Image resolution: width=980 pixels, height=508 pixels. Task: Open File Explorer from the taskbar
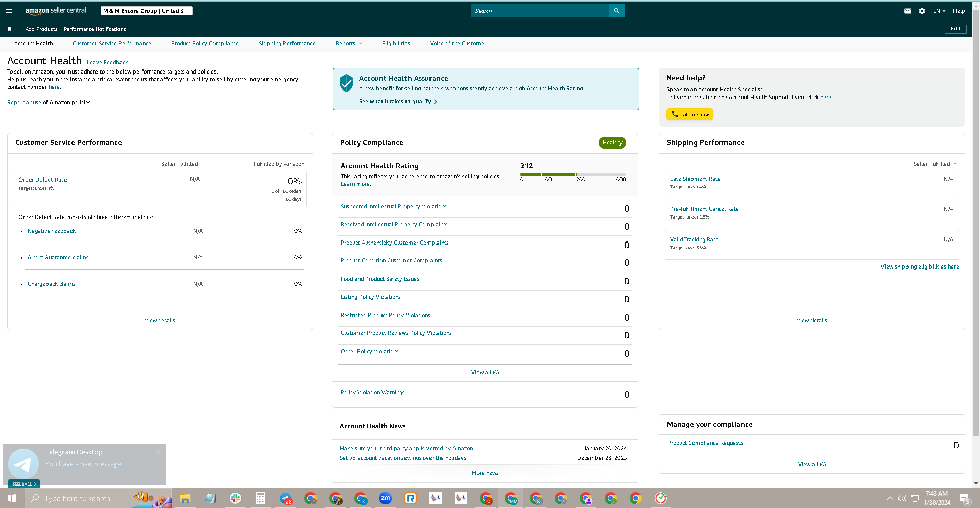[185, 498]
